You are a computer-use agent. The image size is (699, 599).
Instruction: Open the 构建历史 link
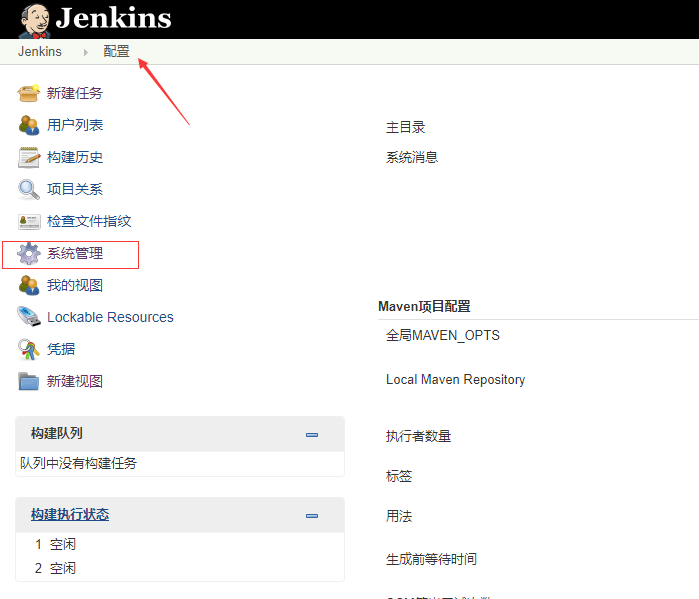pyautogui.click(x=75, y=157)
